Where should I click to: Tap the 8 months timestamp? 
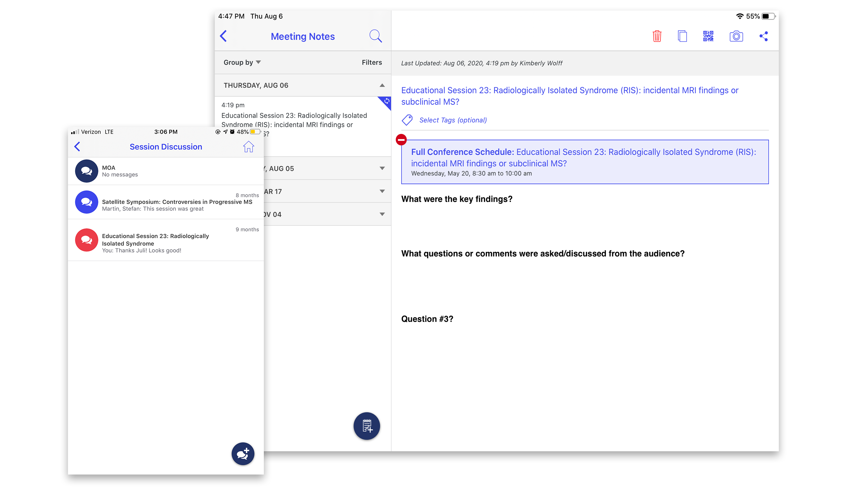point(247,195)
